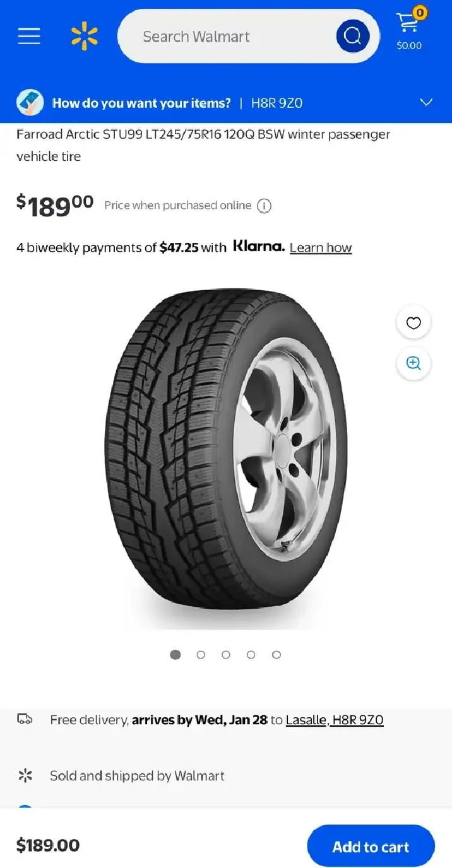The height and width of the screenshot is (868, 452).
Task: Open the hamburger navigation menu
Action: coord(29,36)
